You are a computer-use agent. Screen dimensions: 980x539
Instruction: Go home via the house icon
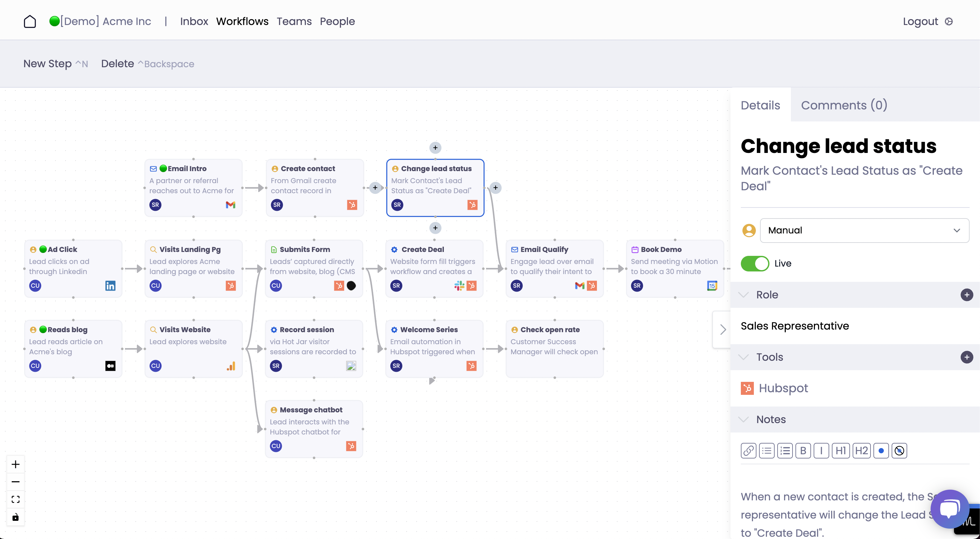[x=30, y=21]
